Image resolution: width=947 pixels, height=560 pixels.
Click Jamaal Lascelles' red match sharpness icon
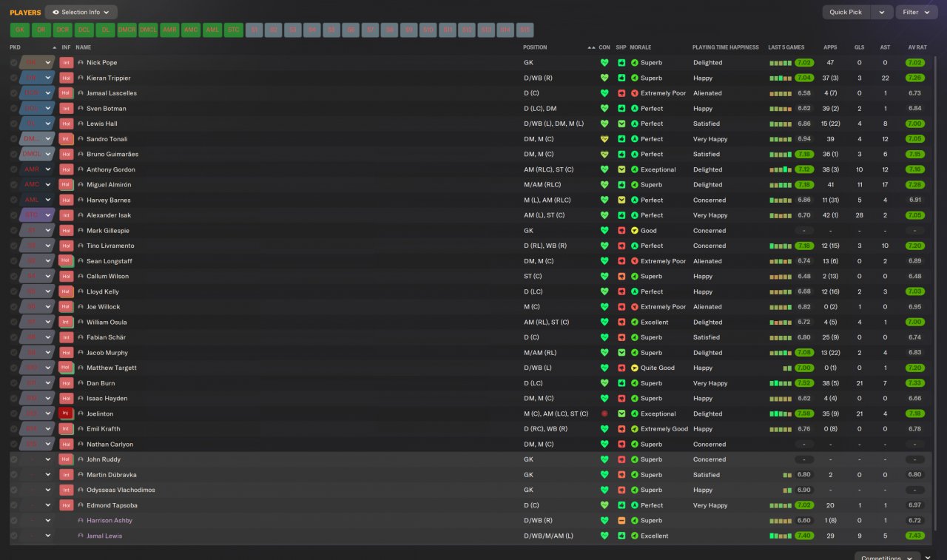[x=621, y=93]
